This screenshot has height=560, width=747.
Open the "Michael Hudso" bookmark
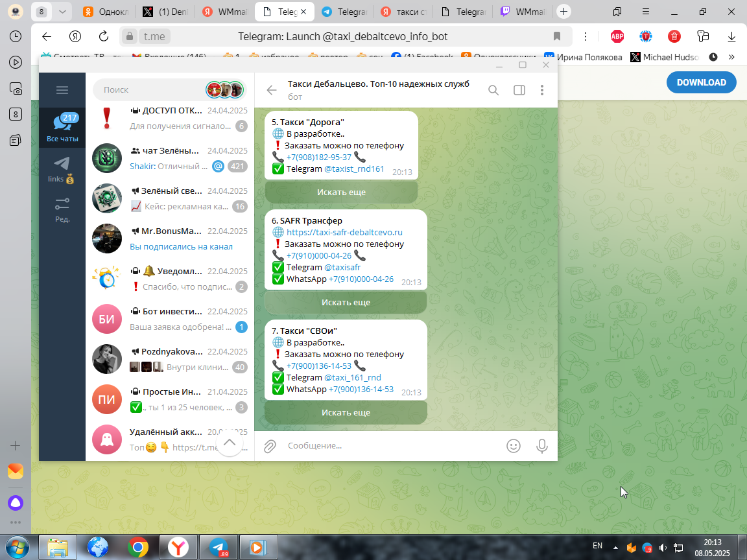(x=664, y=57)
